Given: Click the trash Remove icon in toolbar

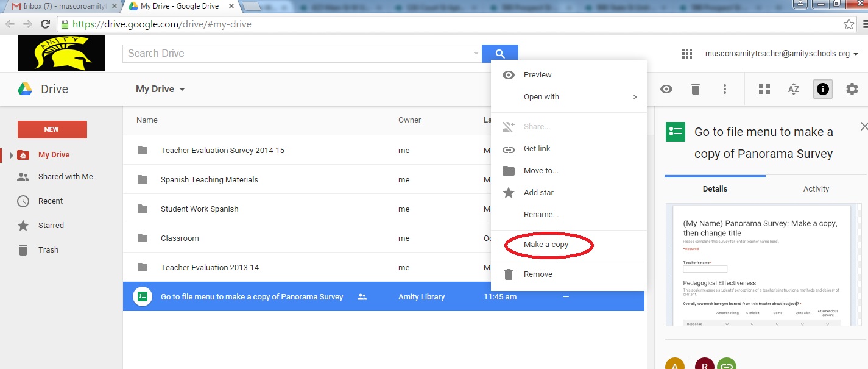Looking at the screenshot, I should point(696,89).
